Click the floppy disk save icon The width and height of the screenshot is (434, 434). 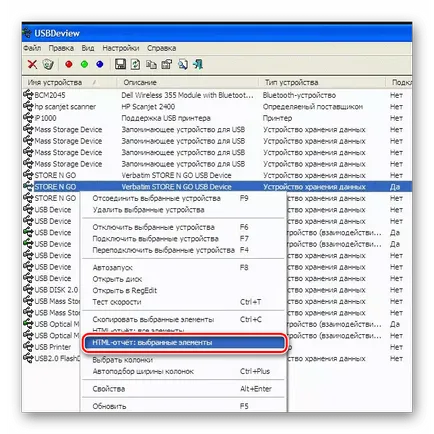[120, 64]
